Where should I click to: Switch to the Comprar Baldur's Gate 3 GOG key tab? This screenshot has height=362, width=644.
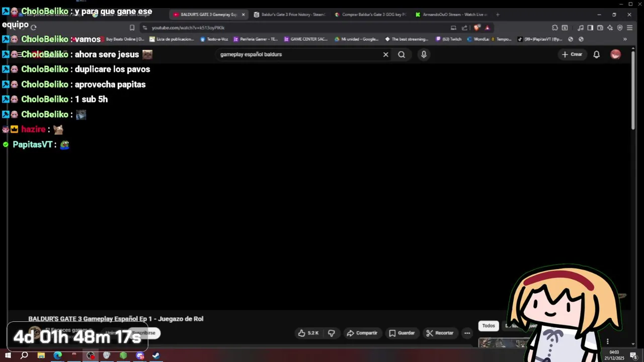370,15
